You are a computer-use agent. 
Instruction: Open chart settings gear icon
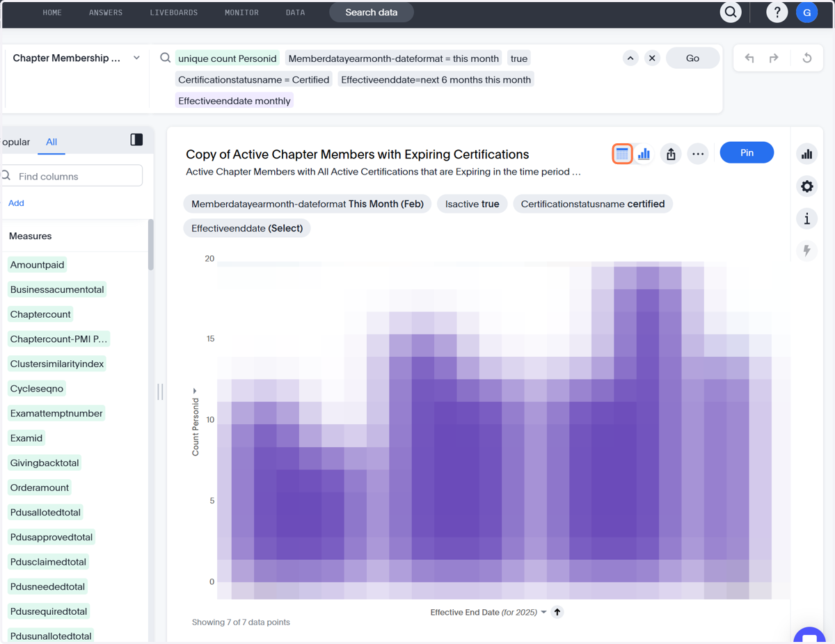pos(807,186)
